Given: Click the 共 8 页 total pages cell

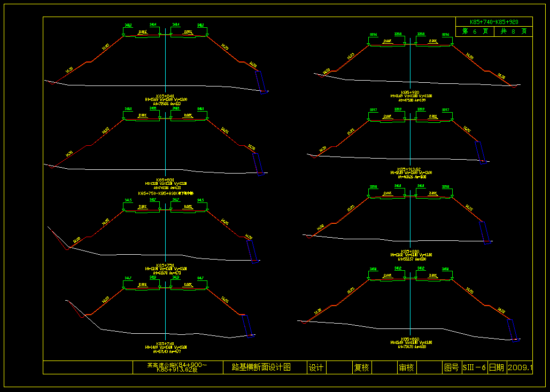Looking at the screenshot, I should [x=513, y=32].
